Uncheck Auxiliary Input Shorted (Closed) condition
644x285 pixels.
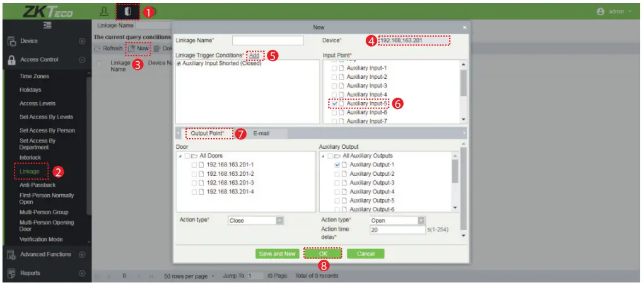(x=179, y=64)
